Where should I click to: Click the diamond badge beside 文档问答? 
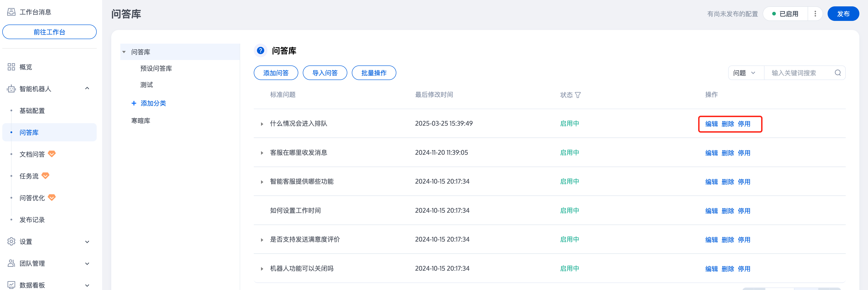click(x=52, y=154)
